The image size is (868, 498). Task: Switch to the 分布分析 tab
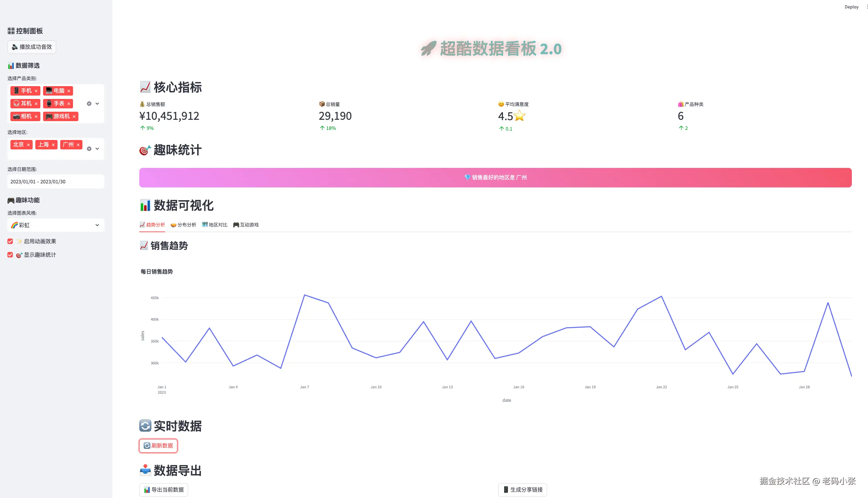click(x=183, y=225)
